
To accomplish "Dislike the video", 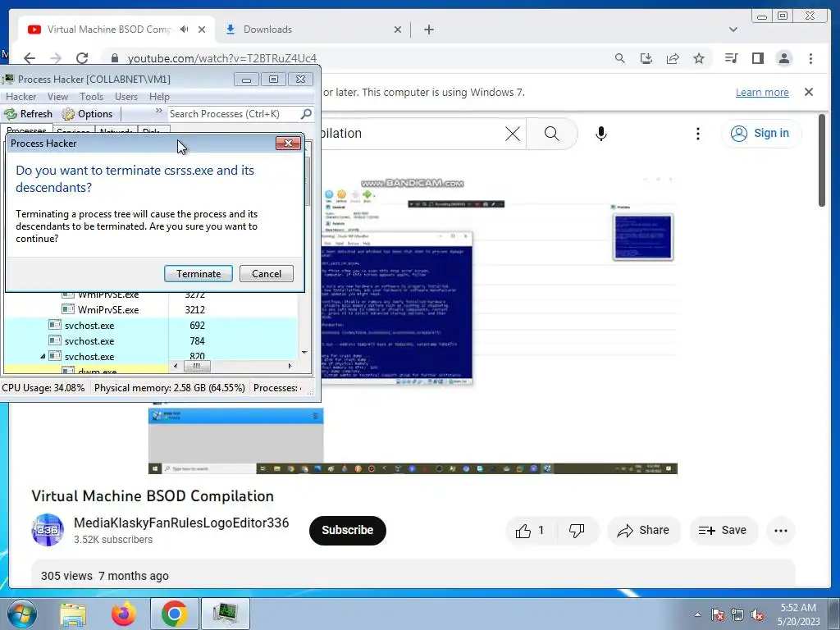I will click(577, 531).
